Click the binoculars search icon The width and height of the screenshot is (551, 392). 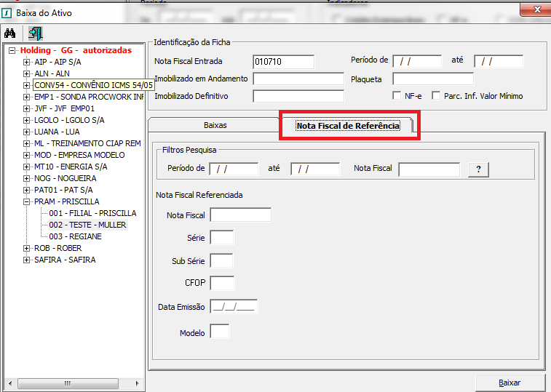point(10,33)
